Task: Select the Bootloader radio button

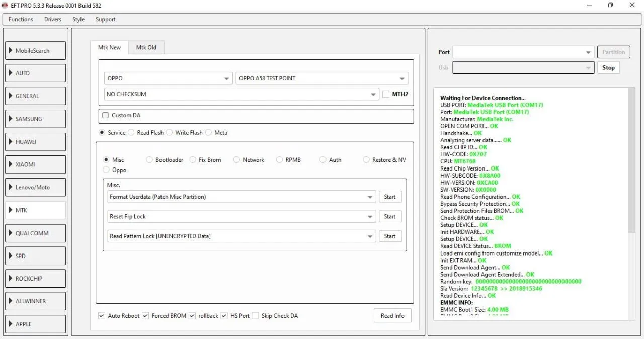Action: [149, 160]
